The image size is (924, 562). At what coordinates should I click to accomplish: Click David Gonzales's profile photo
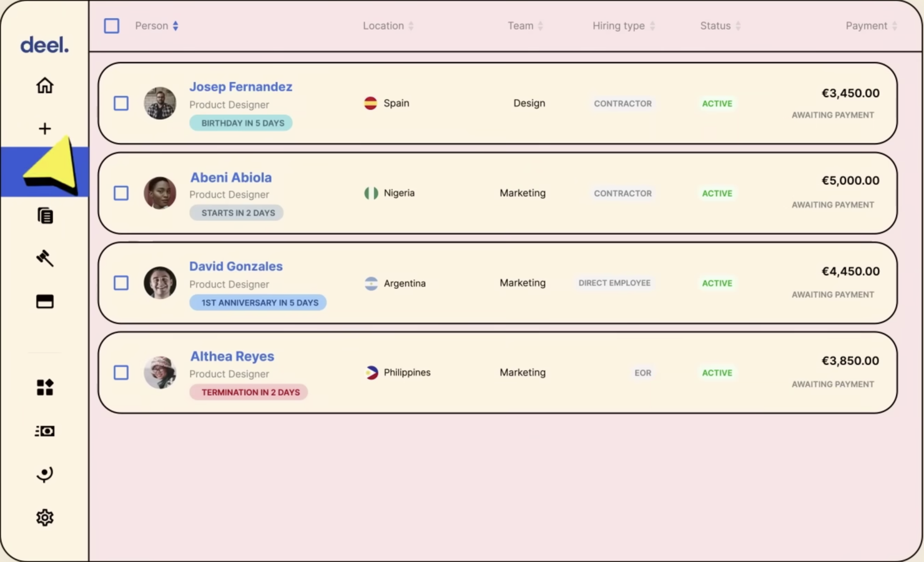click(160, 283)
